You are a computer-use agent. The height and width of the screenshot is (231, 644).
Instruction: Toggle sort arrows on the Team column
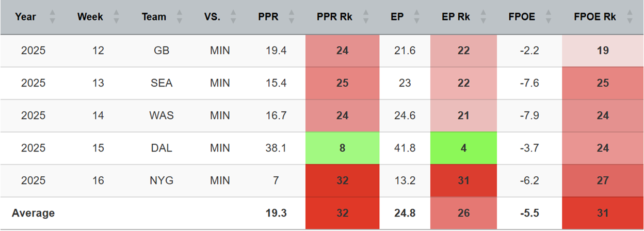[x=179, y=17]
